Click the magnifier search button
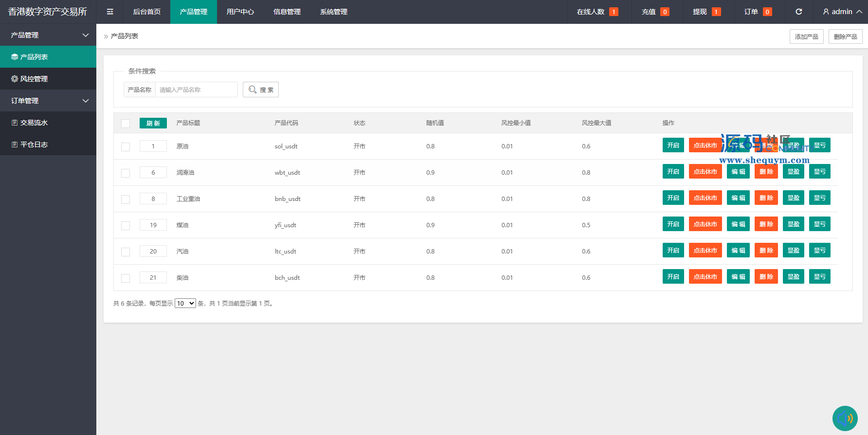This screenshot has height=435, width=868. coord(261,90)
